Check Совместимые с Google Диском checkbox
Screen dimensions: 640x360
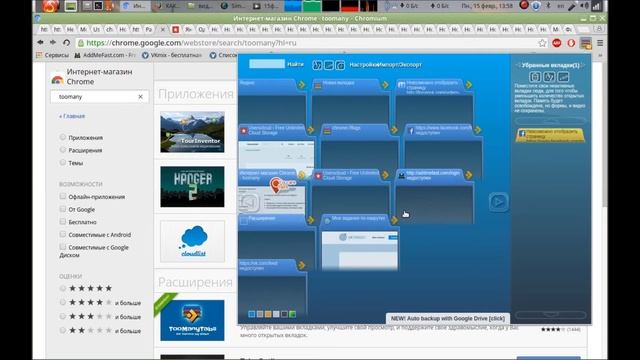pos(62,247)
